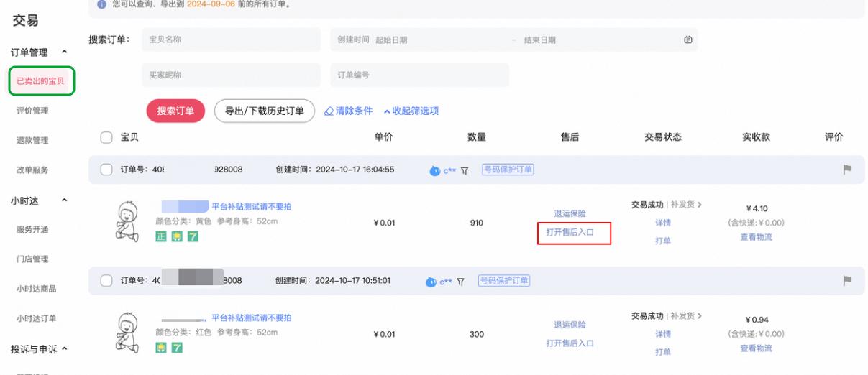Click 打单 for the ¥4.10 order
This screenshot has width=868, height=375.
pyautogui.click(x=663, y=241)
